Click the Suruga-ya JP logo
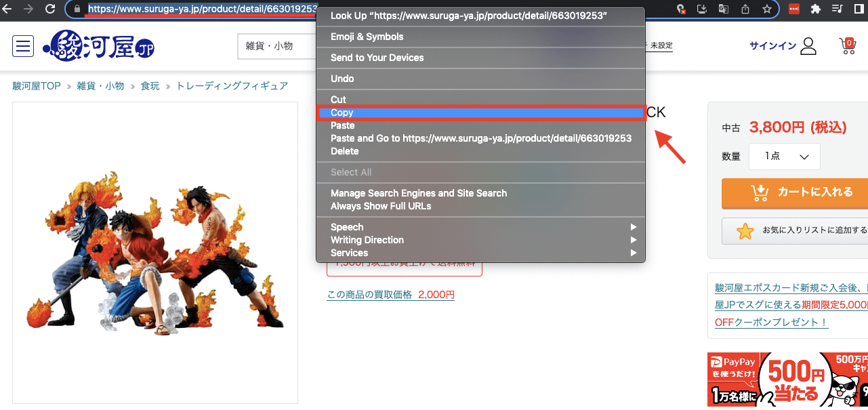 coord(99,46)
